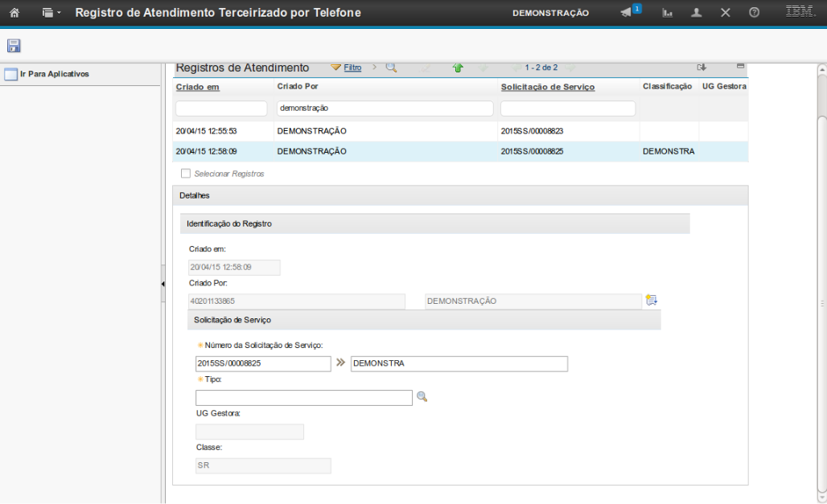The image size is (827, 504).
Task: Open bulletin board notifications megaphone icon
Action: [x=628, y=12]
